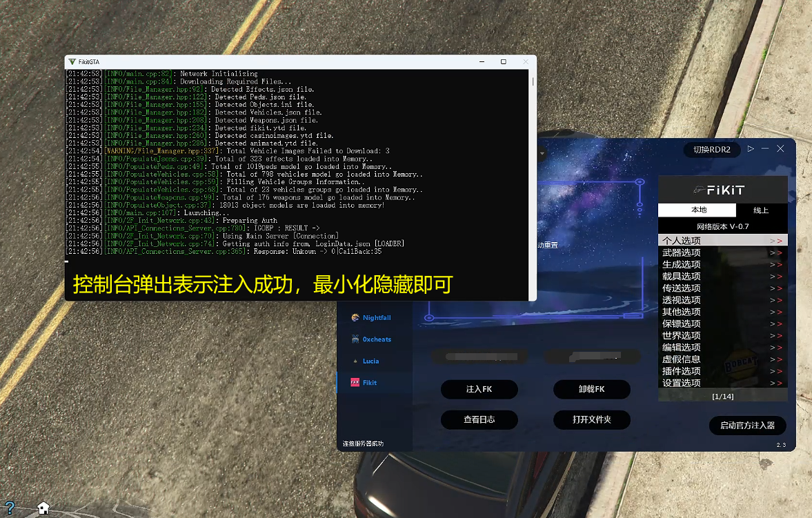Switch to the 线上 tab
This screenshot has height=518, width=812.
coord(761,210)
